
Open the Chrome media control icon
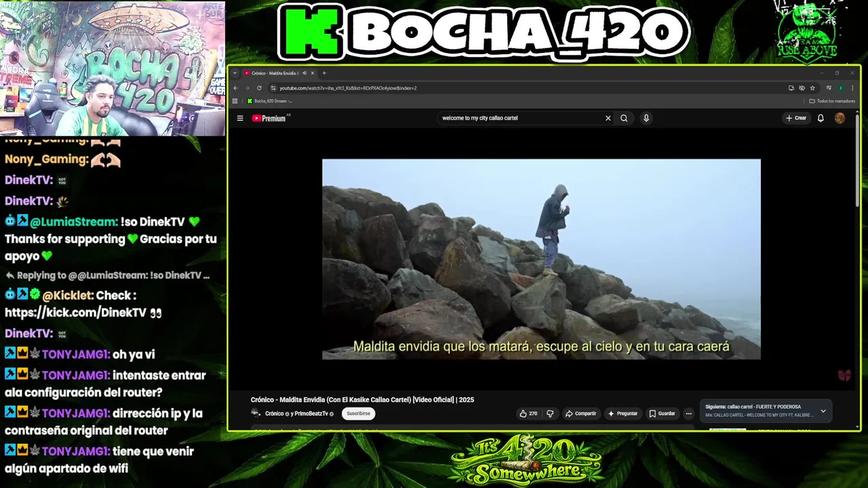tap(828, 88)
